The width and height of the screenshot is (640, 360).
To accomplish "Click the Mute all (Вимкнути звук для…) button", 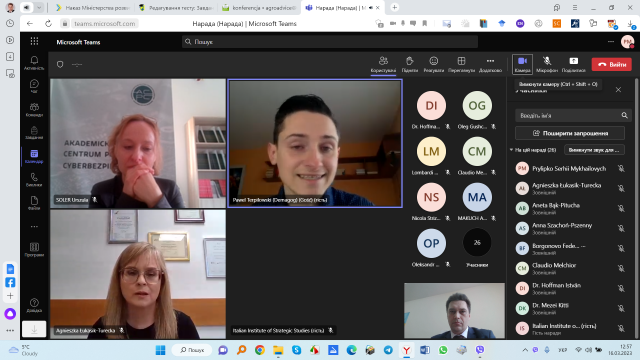I will coord(594,150).
